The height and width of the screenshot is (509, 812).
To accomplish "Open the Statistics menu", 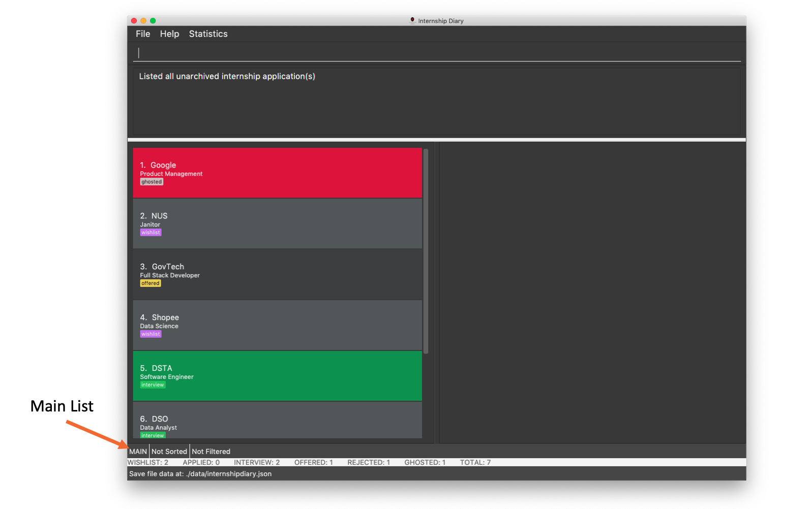I will pyautogui.click(x=208, y=34).
